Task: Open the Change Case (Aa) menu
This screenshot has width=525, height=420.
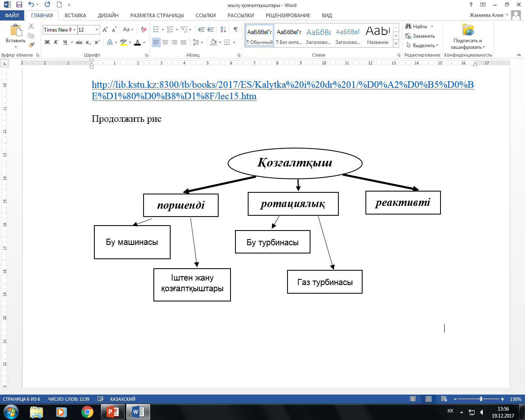Action: point(128,30)
